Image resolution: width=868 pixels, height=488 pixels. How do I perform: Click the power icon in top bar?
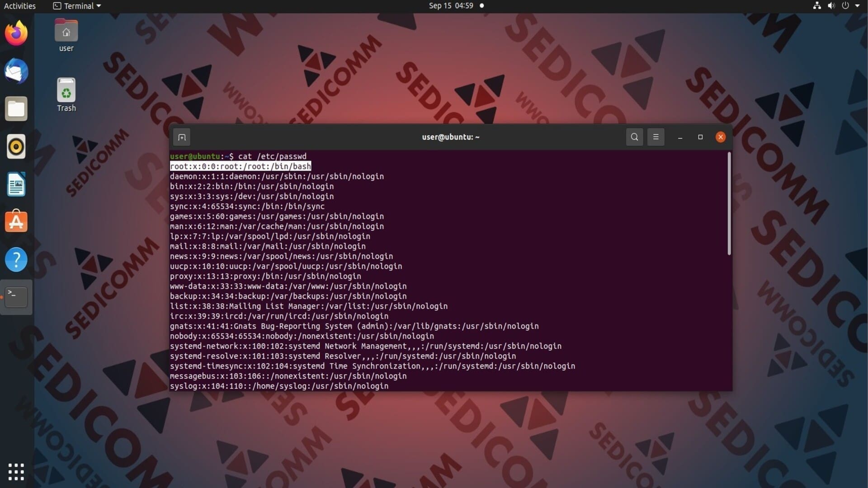[845, 6]
